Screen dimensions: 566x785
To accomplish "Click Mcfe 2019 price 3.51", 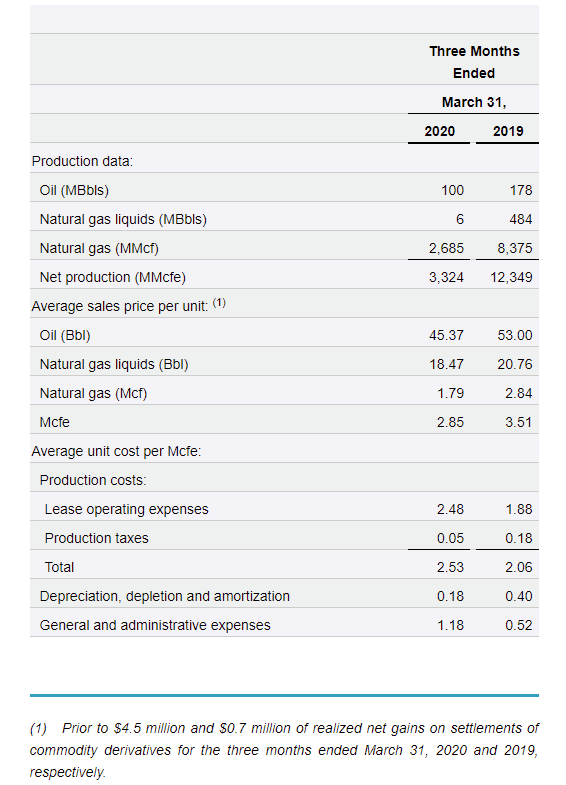I will click(518, 423).
